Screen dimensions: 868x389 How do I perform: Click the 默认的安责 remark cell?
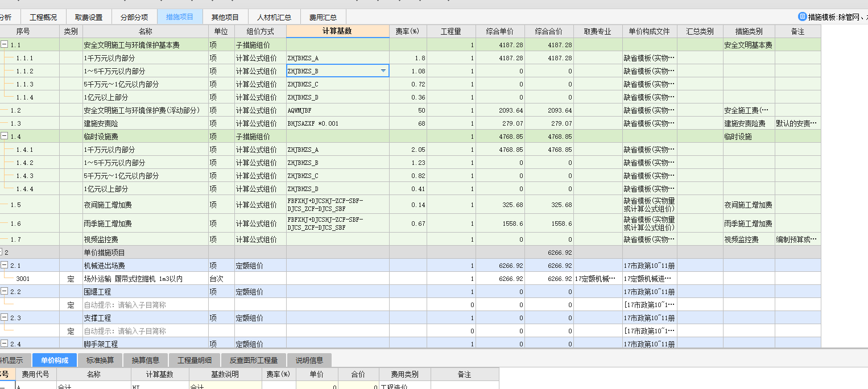pos(797,123)
